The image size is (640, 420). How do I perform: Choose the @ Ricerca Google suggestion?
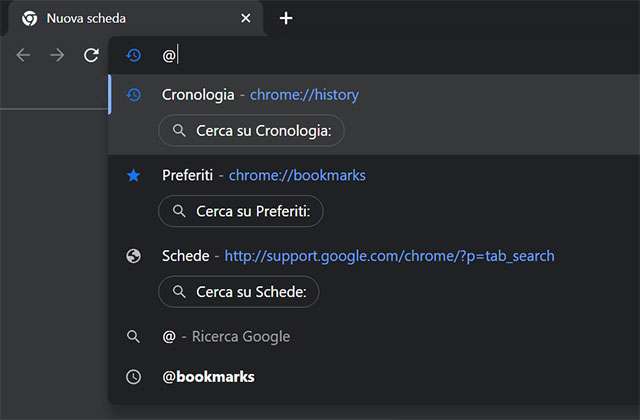[x=226, y=337]
